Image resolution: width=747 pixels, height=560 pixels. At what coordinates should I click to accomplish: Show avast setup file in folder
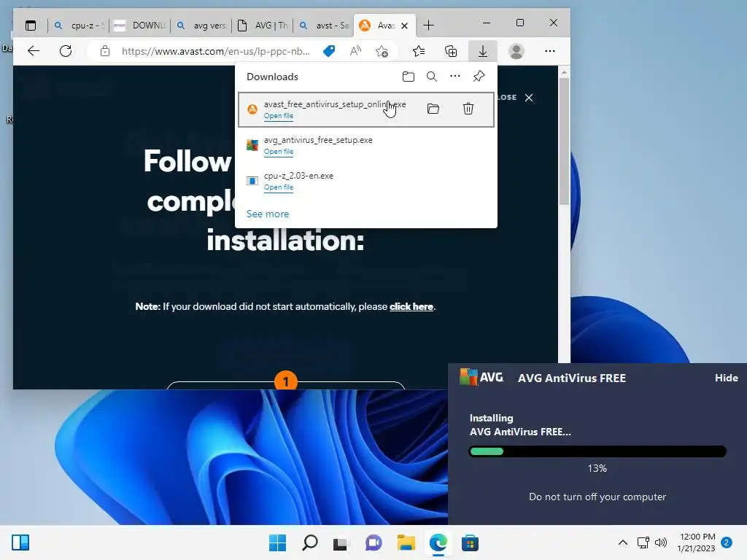click(433, 109)
